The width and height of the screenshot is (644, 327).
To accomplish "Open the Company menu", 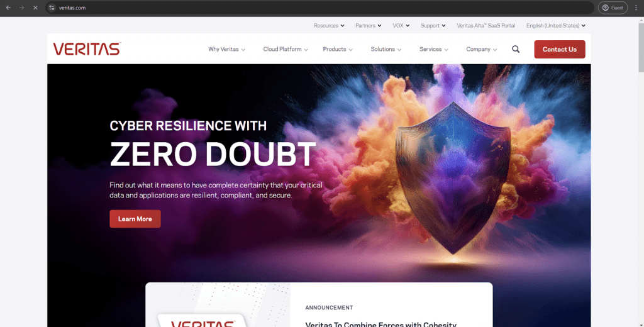I will pos(481,49).
